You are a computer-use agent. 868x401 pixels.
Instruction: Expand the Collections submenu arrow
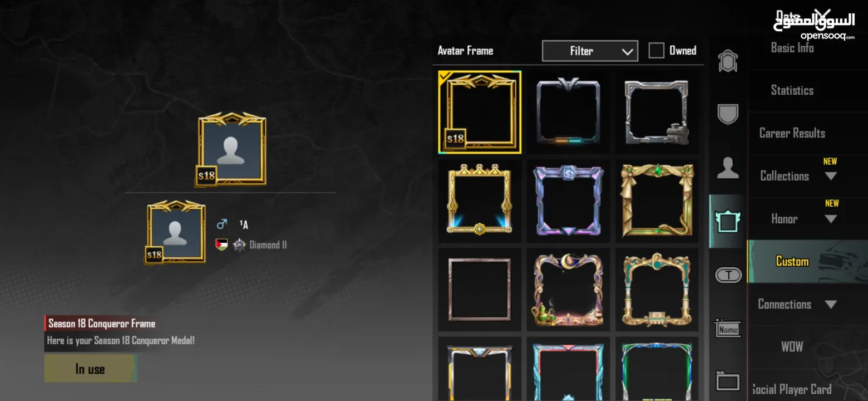831,176
